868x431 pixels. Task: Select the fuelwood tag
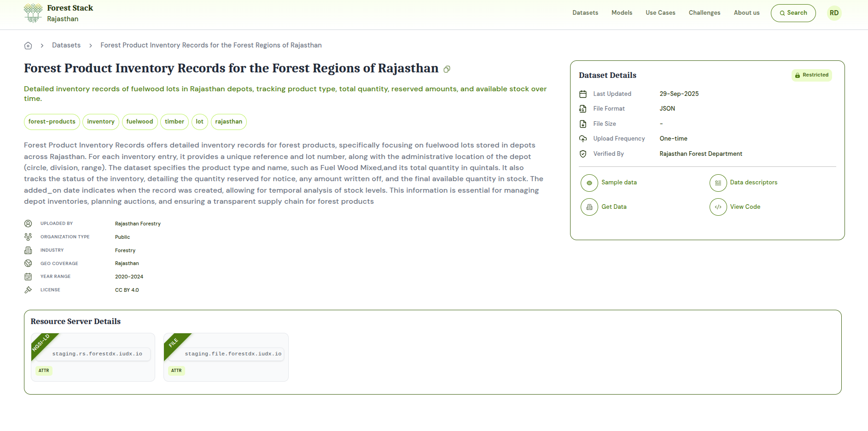(140, 122)
